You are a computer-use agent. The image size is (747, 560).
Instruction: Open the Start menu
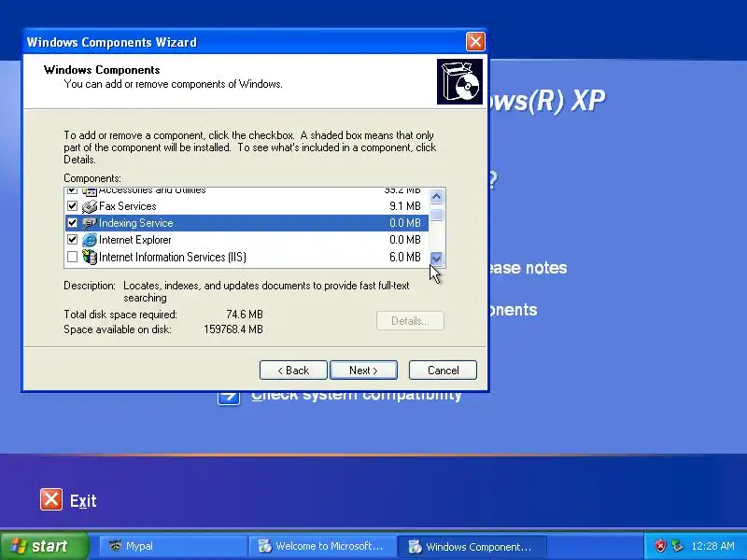pyautogui.click(x=45, y=546)
